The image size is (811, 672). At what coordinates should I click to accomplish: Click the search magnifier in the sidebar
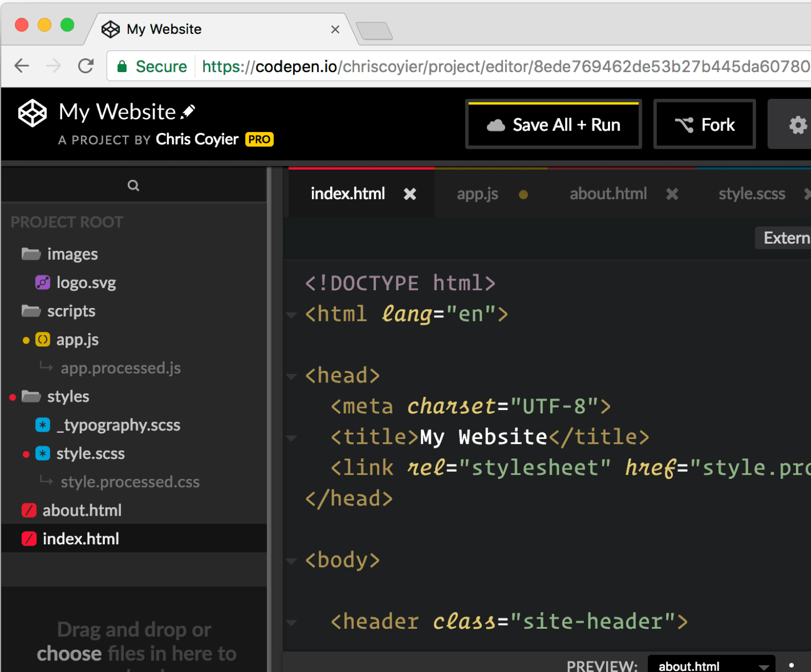(x=133, y=185)
